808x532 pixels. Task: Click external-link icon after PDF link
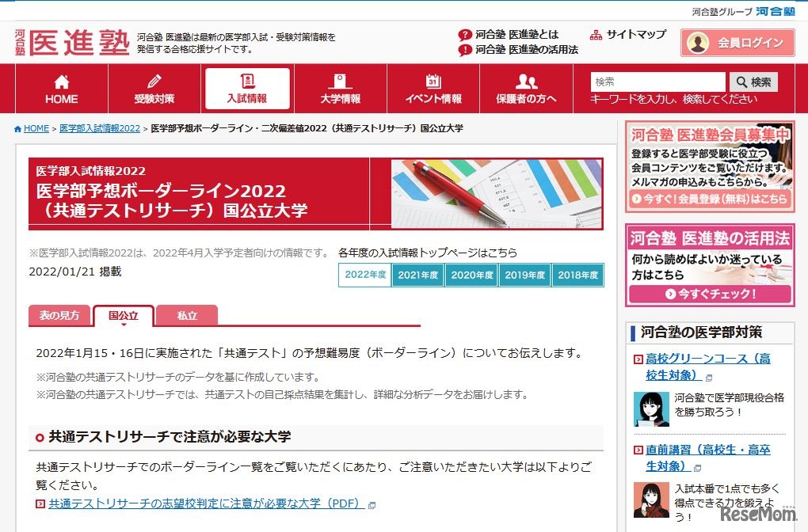372,505
